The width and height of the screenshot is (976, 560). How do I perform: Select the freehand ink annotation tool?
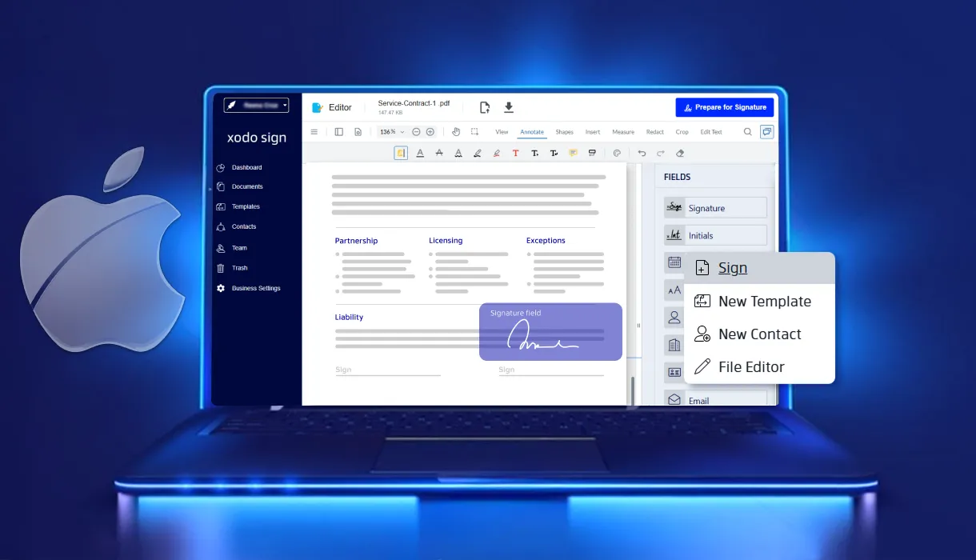(x=476, y=153)
